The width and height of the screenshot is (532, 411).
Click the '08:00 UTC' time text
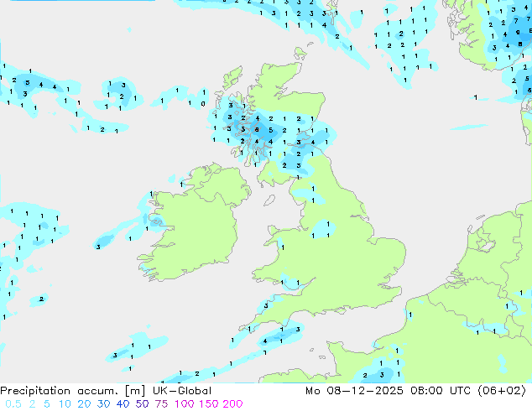pos(441,391)
